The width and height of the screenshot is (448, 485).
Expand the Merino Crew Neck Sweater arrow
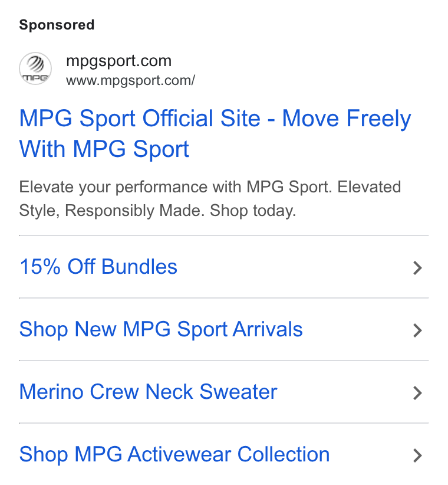417,393
